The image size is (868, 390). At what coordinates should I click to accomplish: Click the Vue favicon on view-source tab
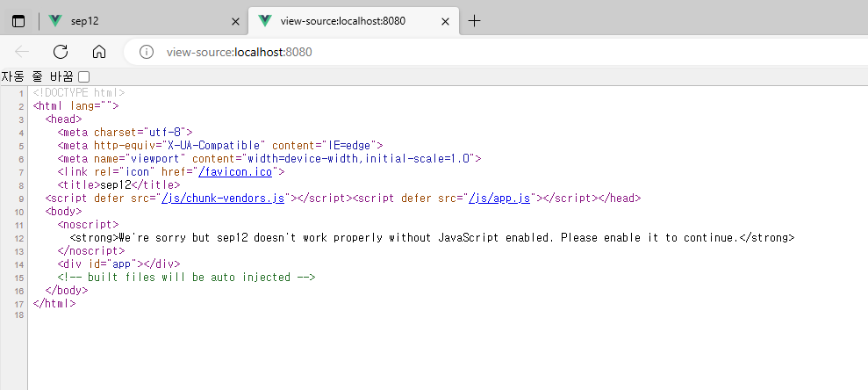pos(265,21)
